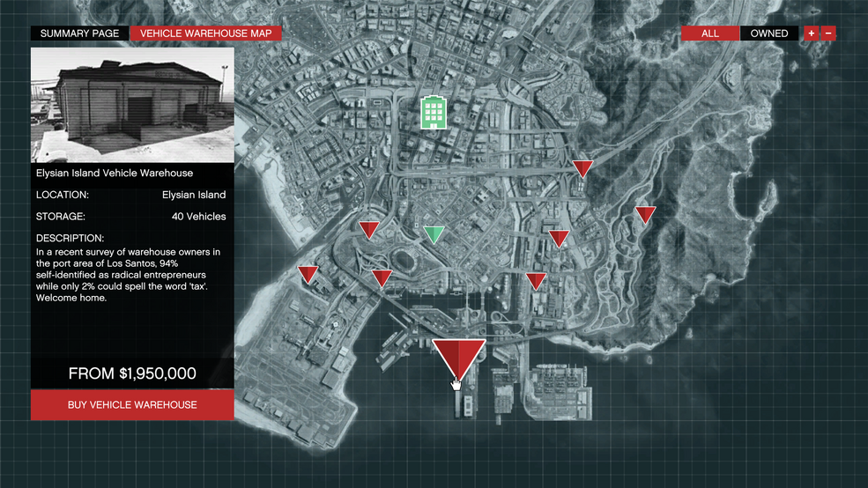Select red marker nearest the airport

308,274
